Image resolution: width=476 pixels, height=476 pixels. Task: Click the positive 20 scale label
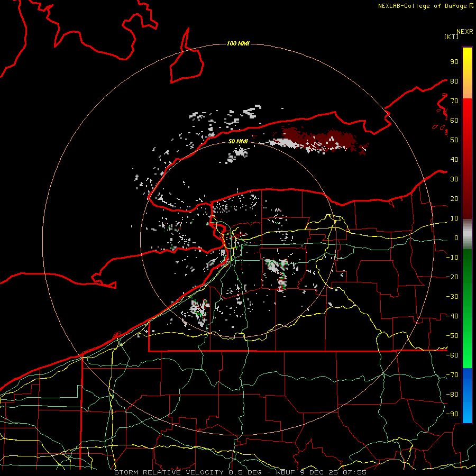point(454,198)
